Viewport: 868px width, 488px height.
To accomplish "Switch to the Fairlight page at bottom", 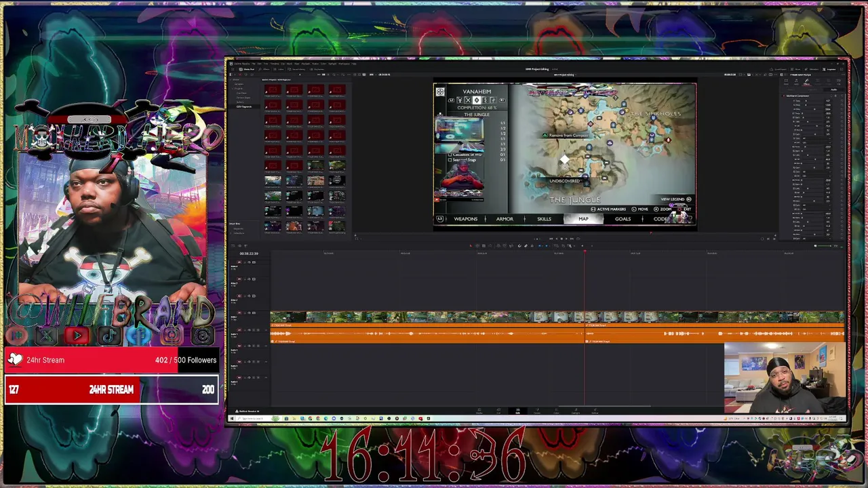I will click(x=576, y=411).
